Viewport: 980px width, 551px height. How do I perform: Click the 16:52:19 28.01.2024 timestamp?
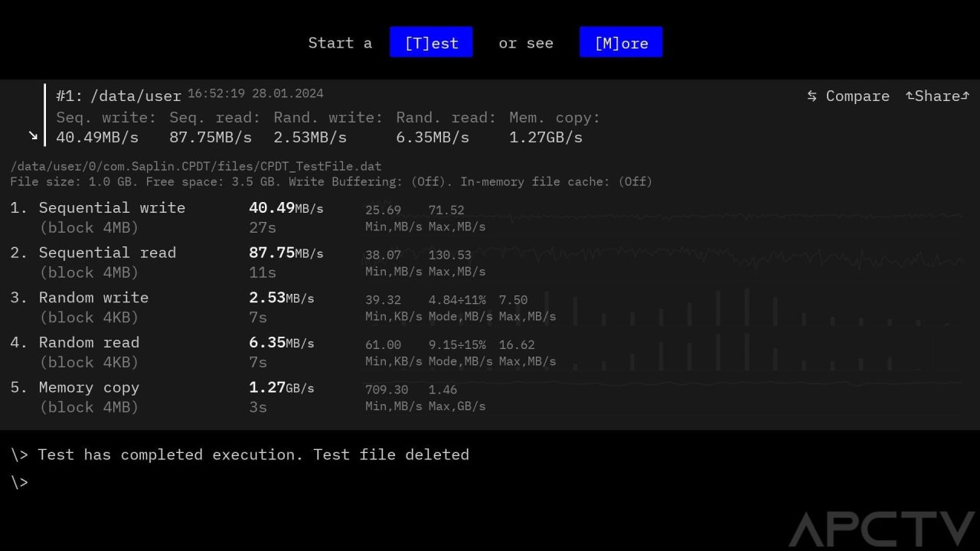coord(255,93)
